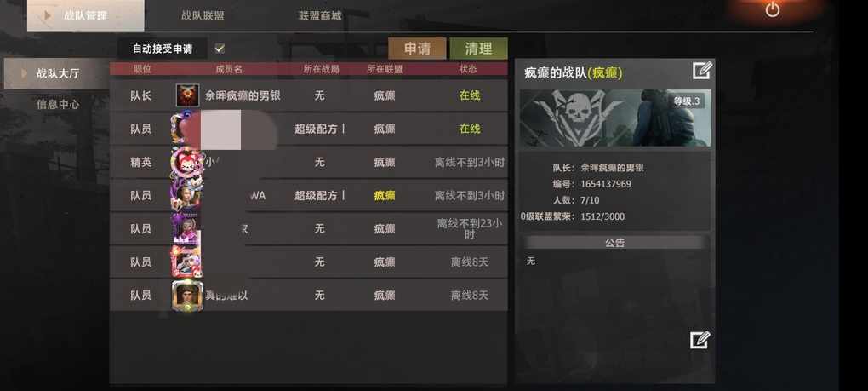
Task: Click avatar of last 队员 offline 8 days
Action: coord(187,296)
